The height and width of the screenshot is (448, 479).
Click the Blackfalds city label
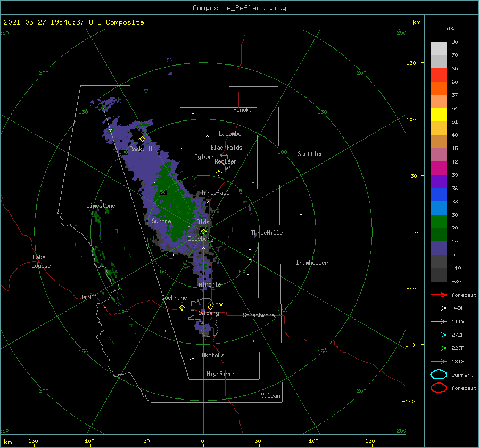226,148
